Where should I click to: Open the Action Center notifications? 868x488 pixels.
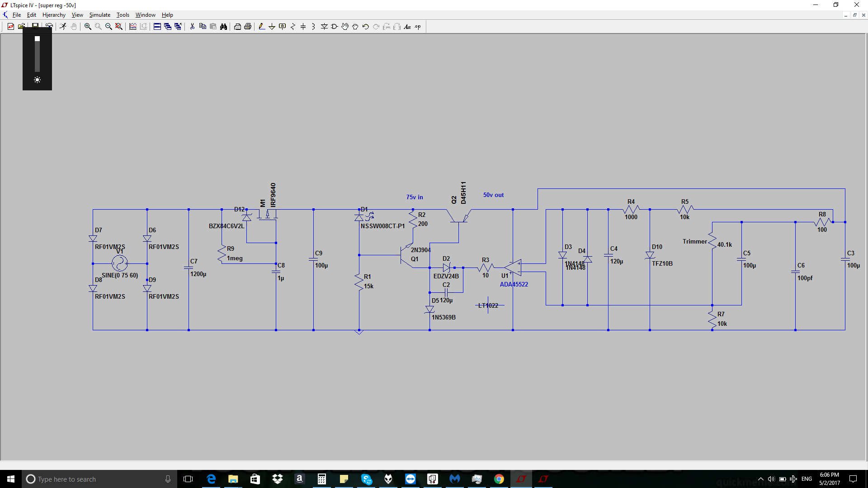coord(853,479)
